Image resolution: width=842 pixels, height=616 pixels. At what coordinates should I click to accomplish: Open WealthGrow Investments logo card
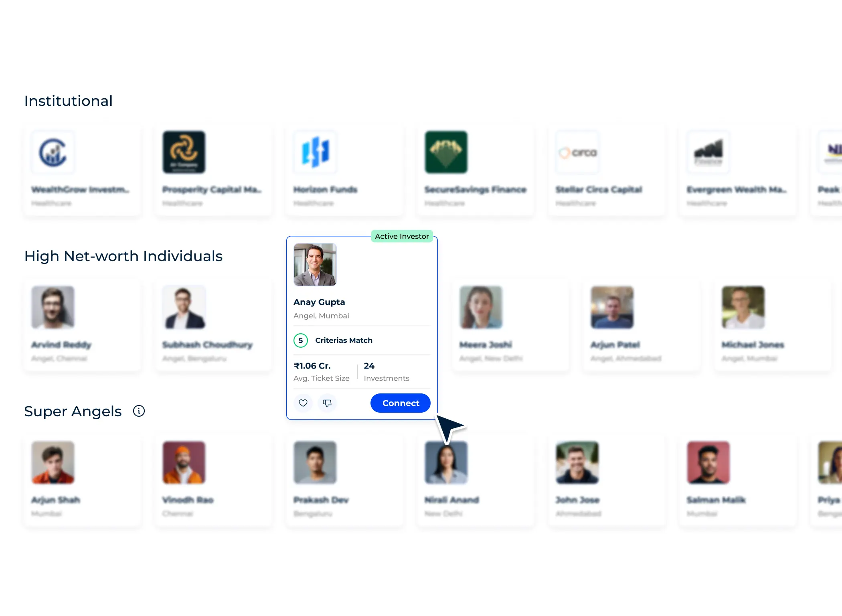[x=53, y=152]
